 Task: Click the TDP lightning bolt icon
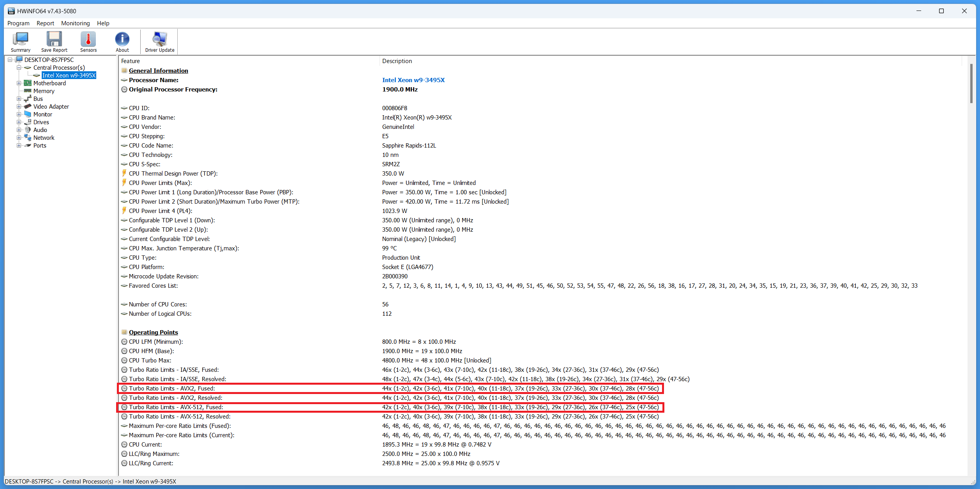coord(124,173)
